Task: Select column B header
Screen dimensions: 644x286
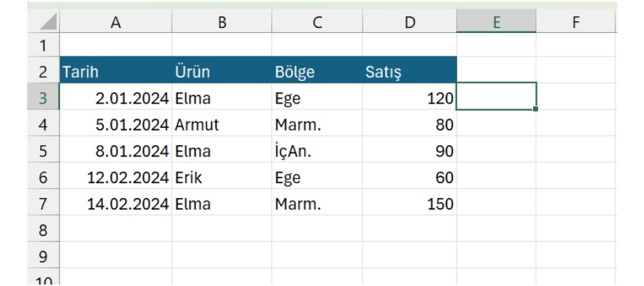Action: pos(222,23)
